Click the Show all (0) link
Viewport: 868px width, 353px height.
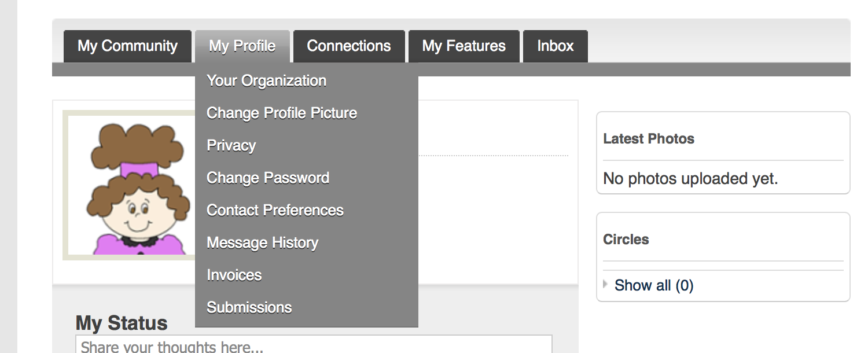654,285
